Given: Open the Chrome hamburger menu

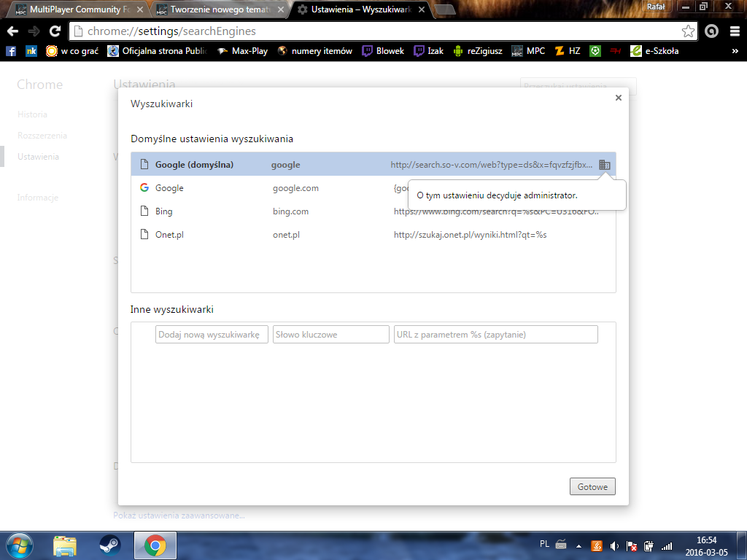Looking at the screenshot, I should [x=735, y=31].
